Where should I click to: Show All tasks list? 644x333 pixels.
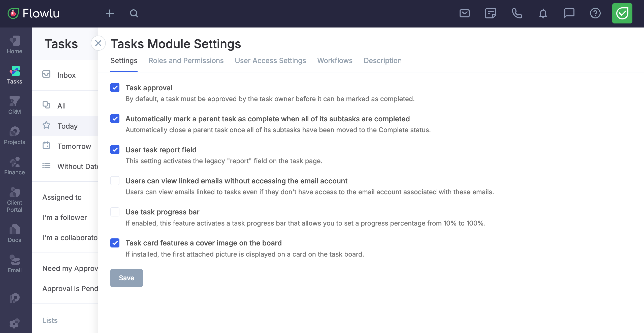65,106
